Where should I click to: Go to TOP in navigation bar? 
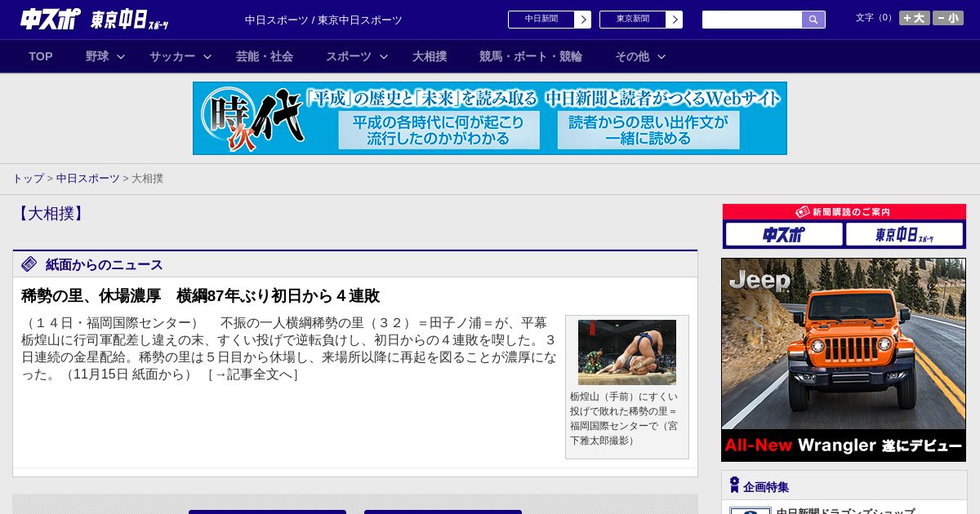tap(41, 56)
